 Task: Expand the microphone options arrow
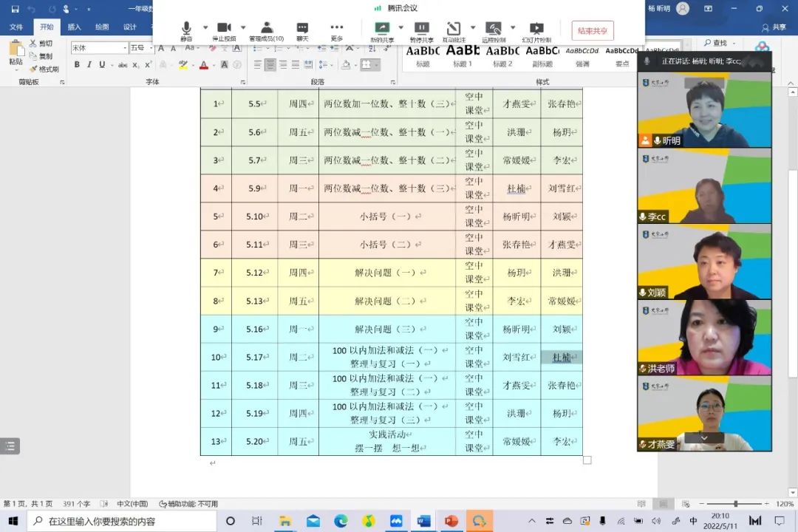205,27
